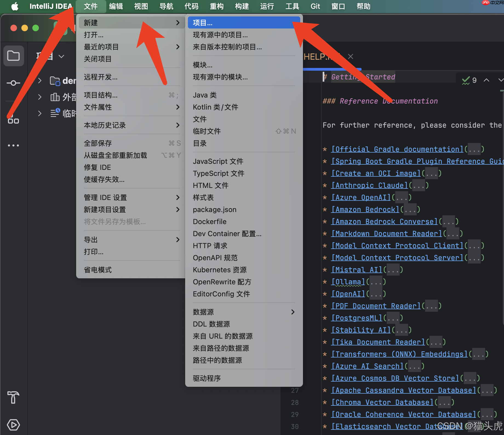Close the HELP editor tab
This screenshot has height=435, width=504.
350,56
